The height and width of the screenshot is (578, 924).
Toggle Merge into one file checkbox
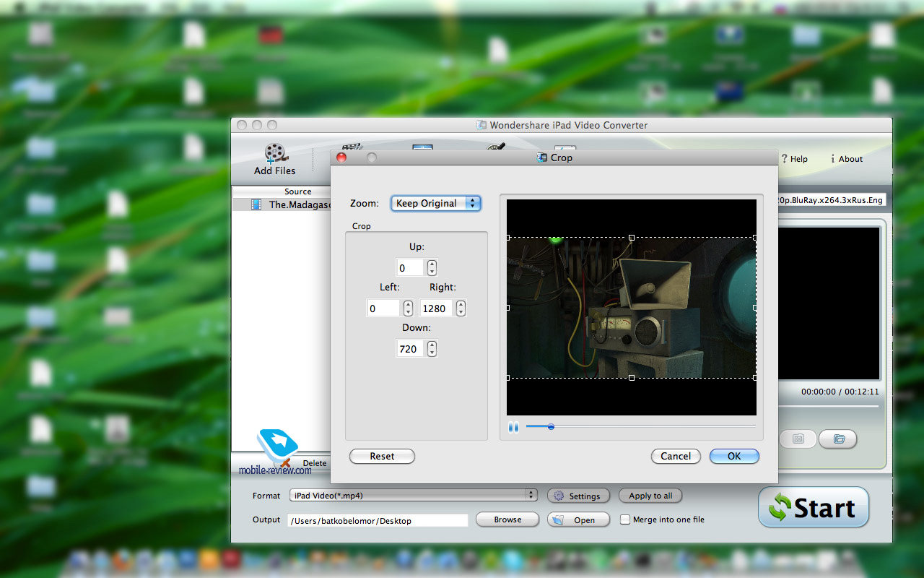click(x=625, y=519)
